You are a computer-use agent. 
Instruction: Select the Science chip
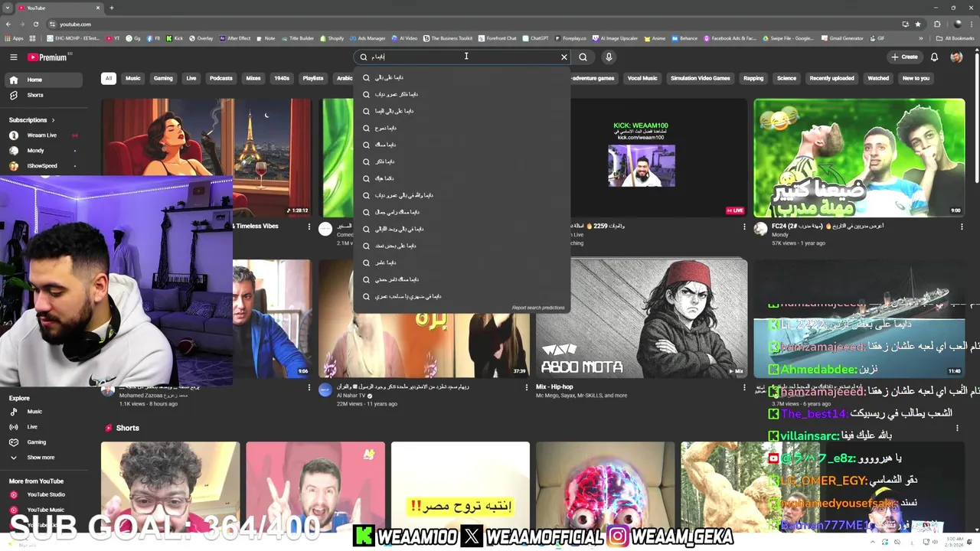(786, 78)
